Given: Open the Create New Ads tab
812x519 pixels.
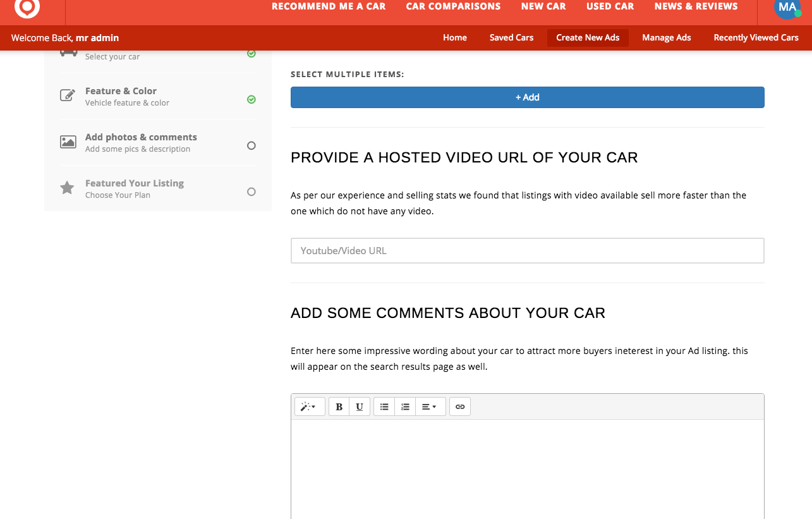Looking at the screenshot, I should pyautogui.click(x=588, y=38).
